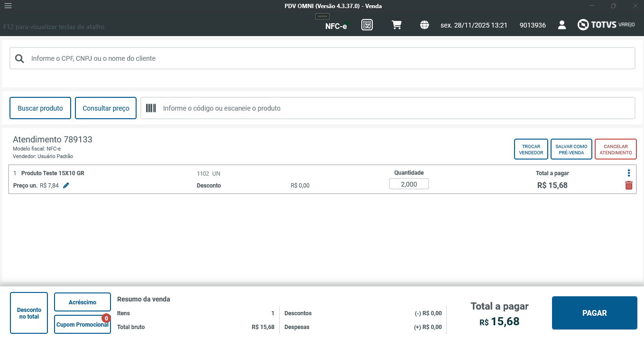Click Cupom Promocional button
Image resolution: width=644 pixels, height=339 pixels.
click(83, 325)
